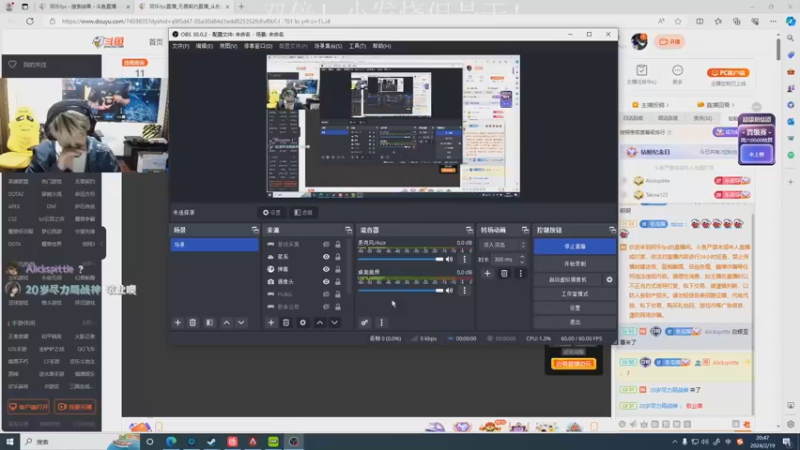The height and width of the screenshot is (450, 800).
Task: Open a new browser tab with plus
Action: (241, 7)
